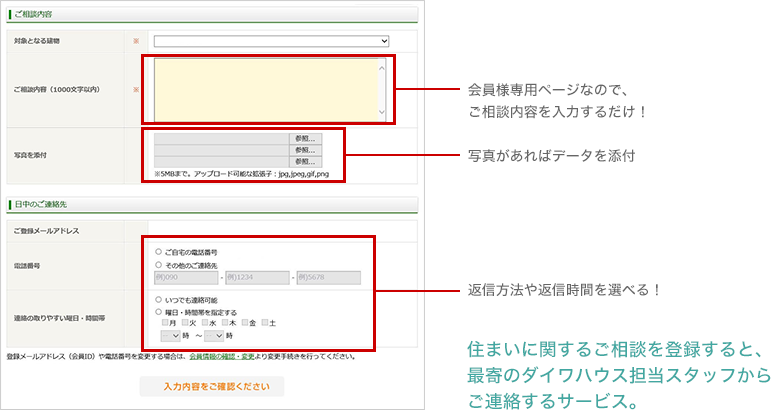Choose 曜日・時間帯を指定する radio option
The height and width of the screenshot is (410, 774).
pyautogui.click(x=158, y=312)
